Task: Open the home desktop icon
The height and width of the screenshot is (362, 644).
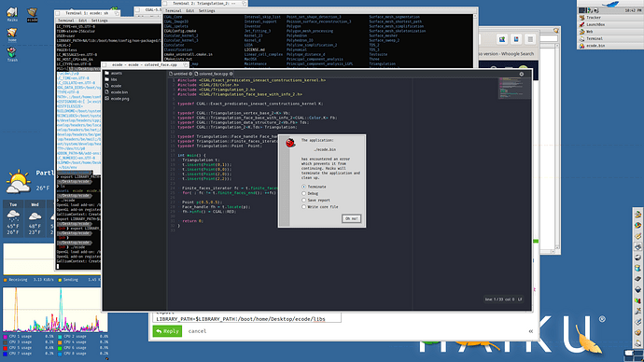Action: pos(12,35)
